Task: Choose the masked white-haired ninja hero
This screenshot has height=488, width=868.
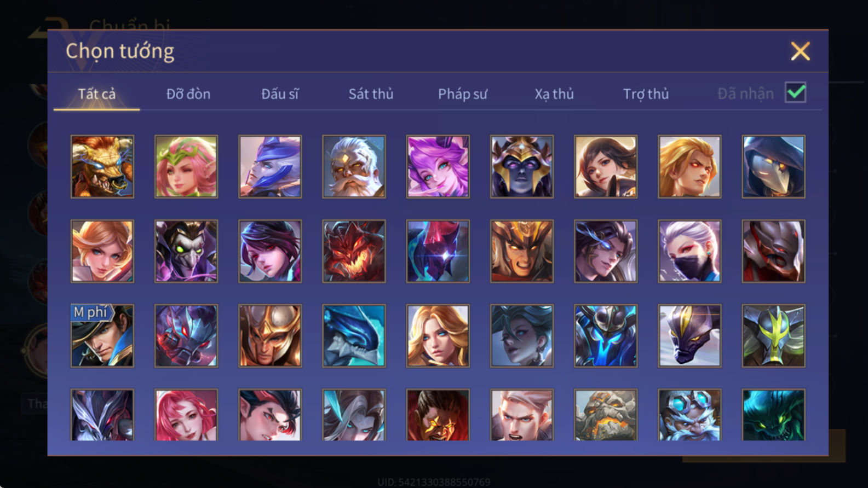Action: tap(689, 251)
